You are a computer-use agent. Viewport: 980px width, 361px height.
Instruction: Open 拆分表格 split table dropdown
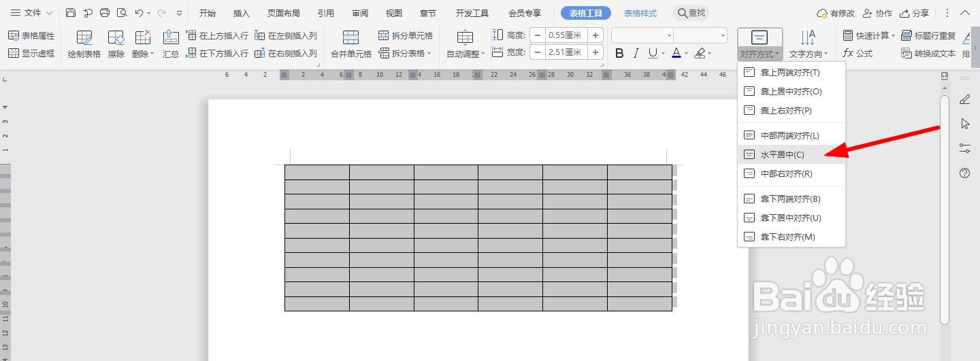coord(406,53)
